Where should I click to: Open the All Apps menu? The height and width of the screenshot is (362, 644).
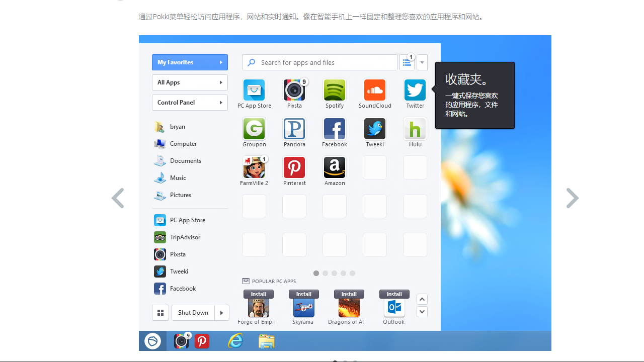click(190, 82)
